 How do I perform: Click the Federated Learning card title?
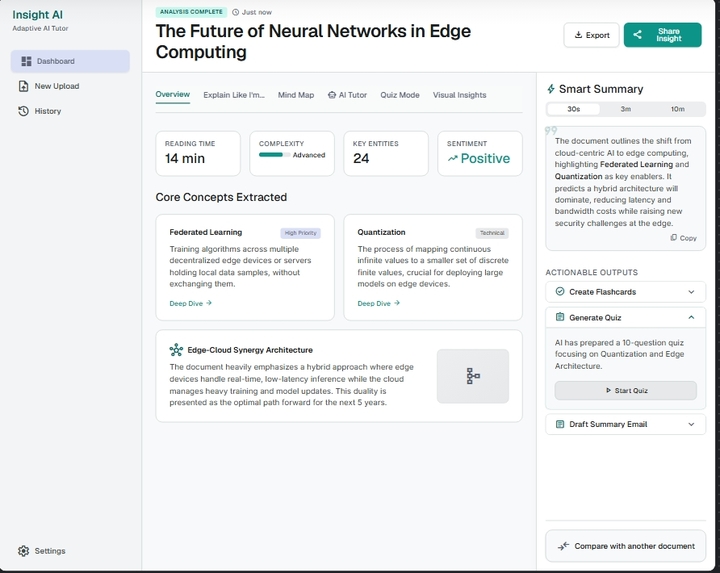(x=206, y=232)
